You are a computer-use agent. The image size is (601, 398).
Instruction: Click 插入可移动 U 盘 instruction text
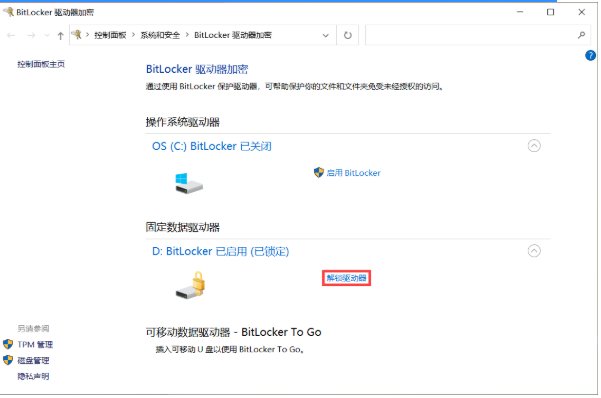[230, 349]
